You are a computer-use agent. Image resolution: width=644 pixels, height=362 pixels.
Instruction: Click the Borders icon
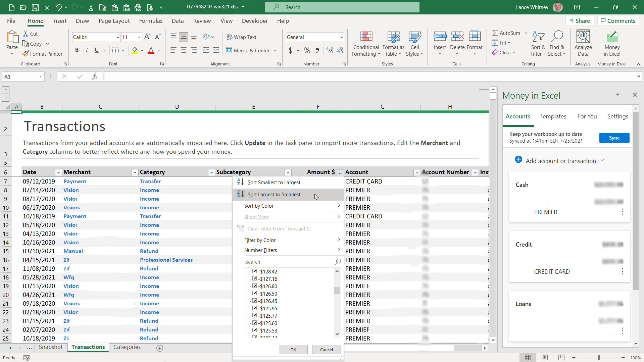click(x=115, y=50)
